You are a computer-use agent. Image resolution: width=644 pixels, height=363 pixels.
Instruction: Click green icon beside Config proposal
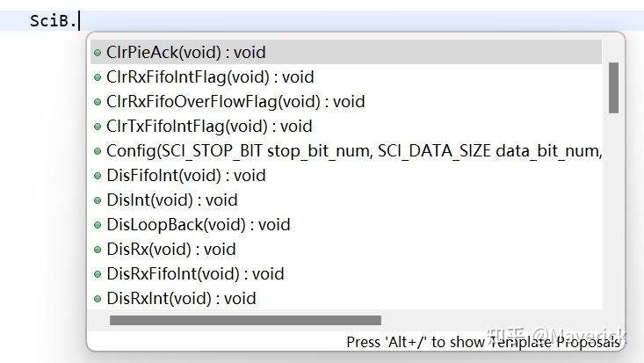pyautogui.click(x=98, y=151)
